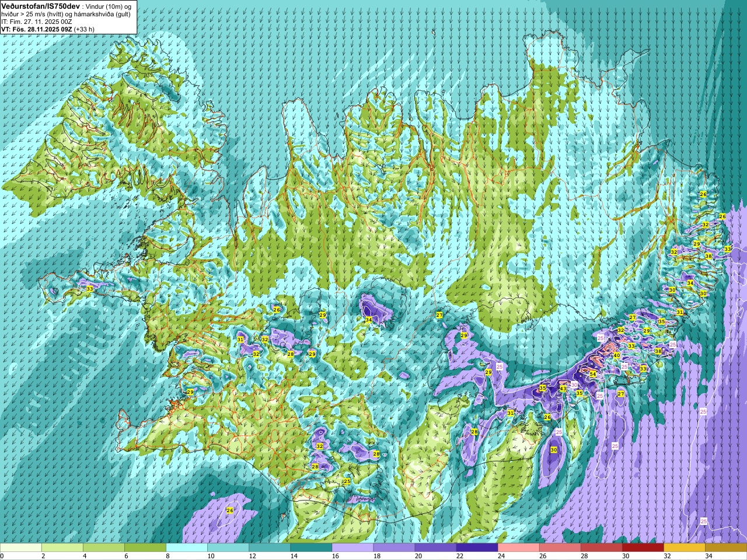Pick the light cyan 8–10 m/s legend swatch
This screenshot has width=747, height=560.
187,548
